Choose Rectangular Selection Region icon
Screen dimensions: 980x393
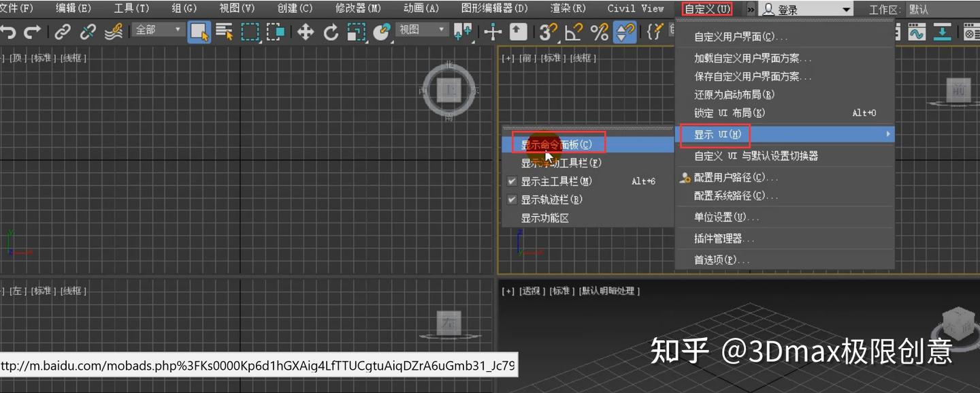[x=250, y=31]
